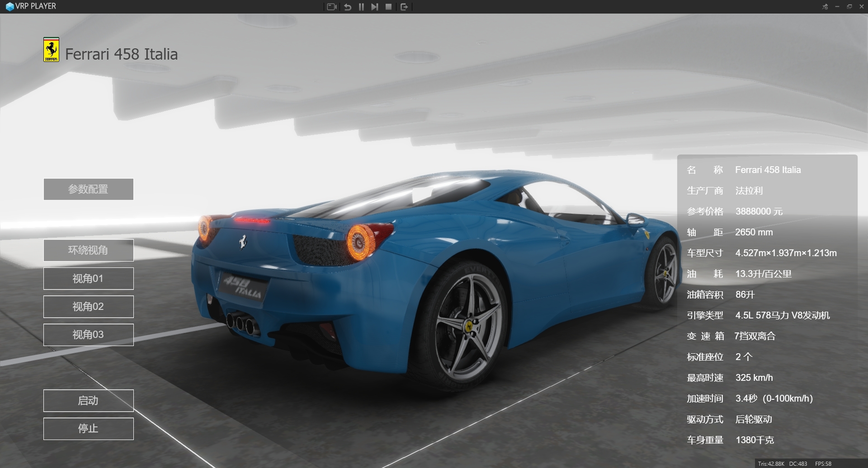Click the 最高时速 label
The width and height of the screenshot is (868, 468).
coord(705,378)
